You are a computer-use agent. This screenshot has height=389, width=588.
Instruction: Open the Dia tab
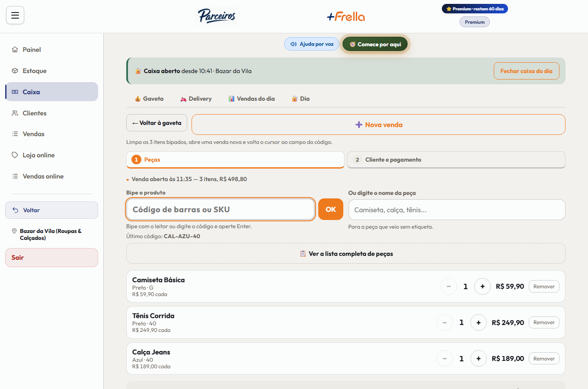click(x=300, y=99)
